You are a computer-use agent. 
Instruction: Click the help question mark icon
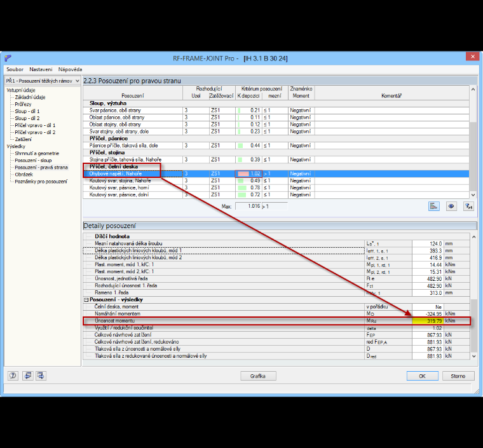tap(13, 376)
